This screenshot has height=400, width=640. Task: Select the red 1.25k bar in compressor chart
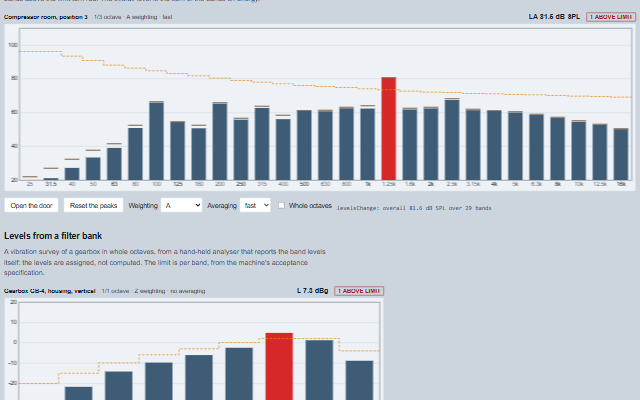coord(389,129)
